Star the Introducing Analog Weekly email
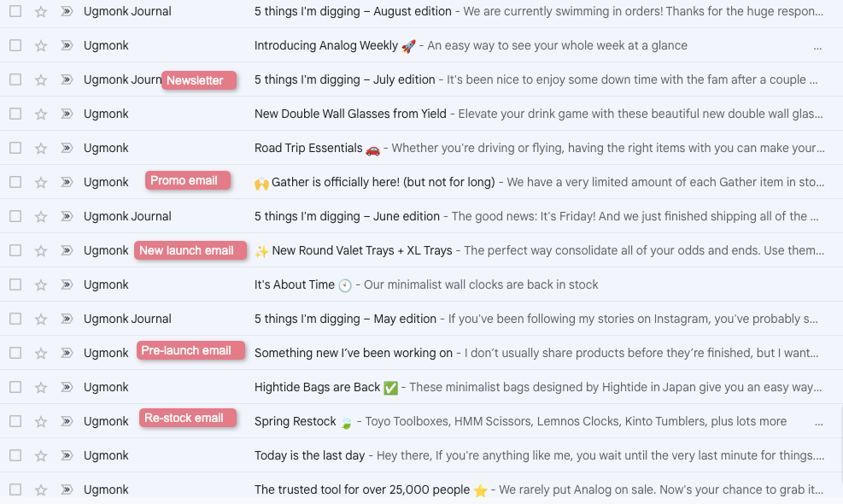 pos(41,45)
